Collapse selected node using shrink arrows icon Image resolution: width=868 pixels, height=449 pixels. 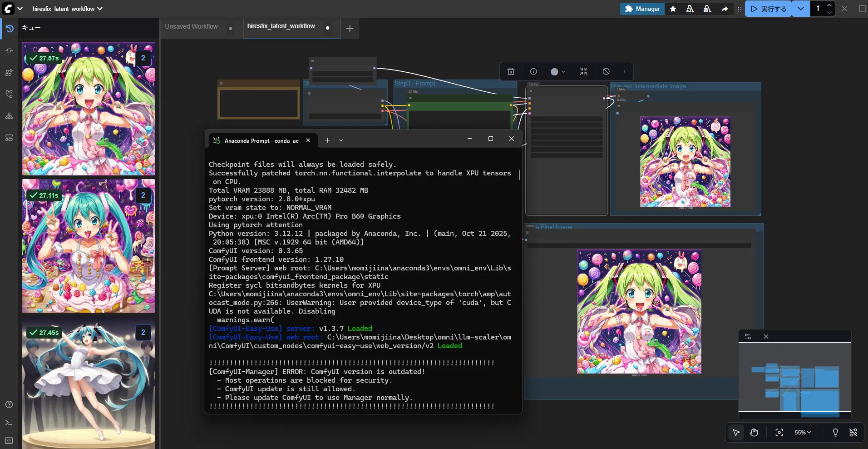click(x=584, y=71)
